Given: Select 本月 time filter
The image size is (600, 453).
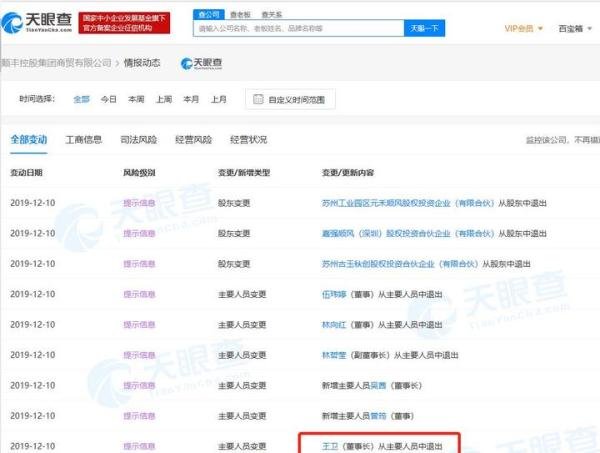Looking at the screenshot, I should coord(191,99).
